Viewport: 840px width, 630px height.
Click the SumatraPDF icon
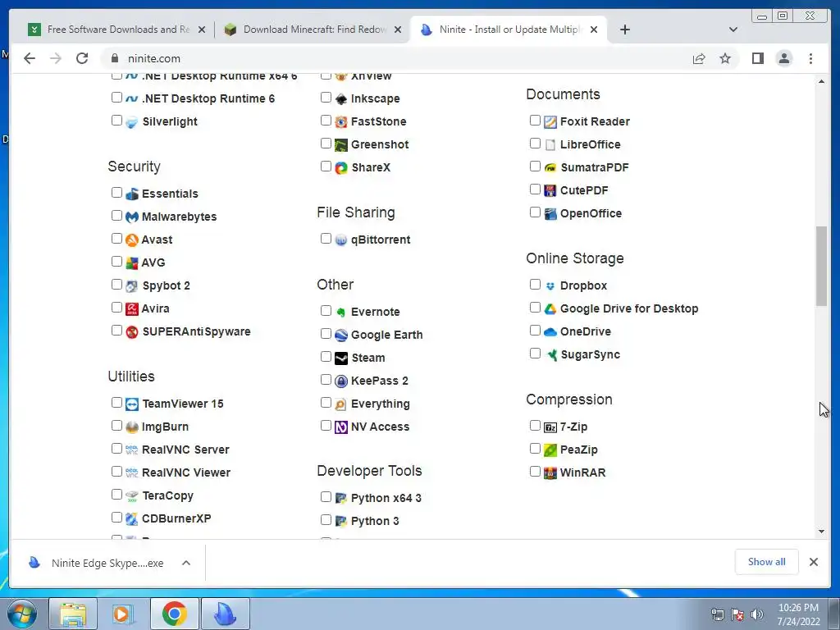[x=550, y=168]
